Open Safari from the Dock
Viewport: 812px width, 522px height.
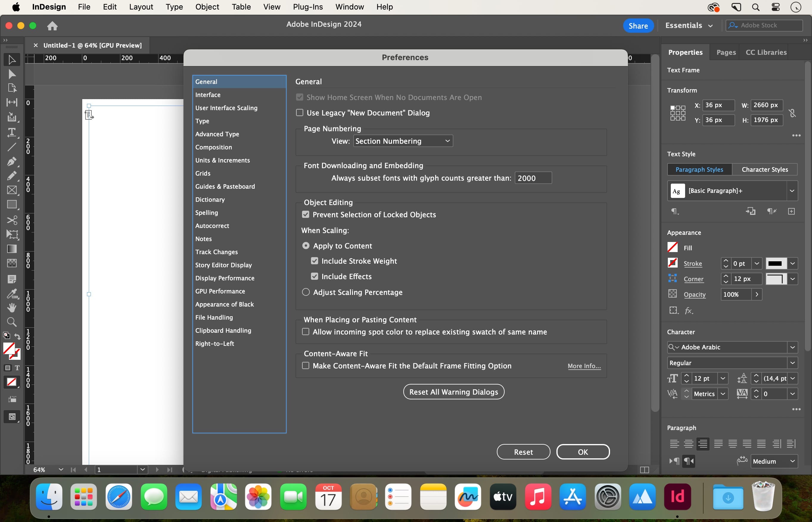point(119,497)
